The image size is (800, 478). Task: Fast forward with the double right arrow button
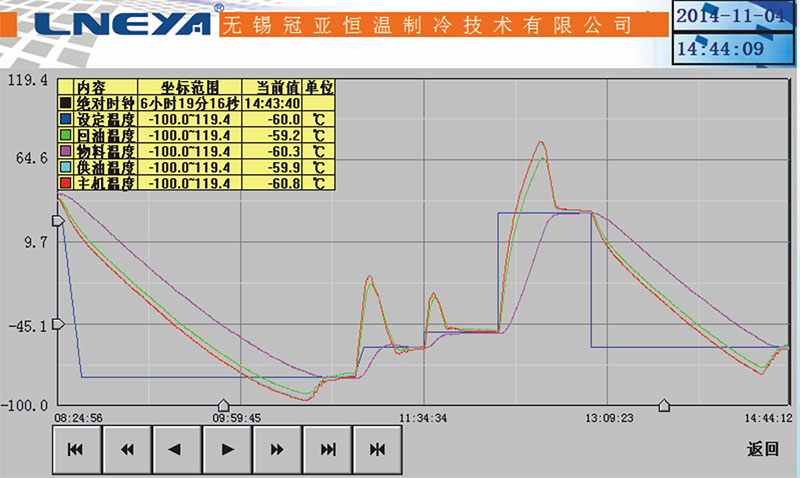coord(277,450)
